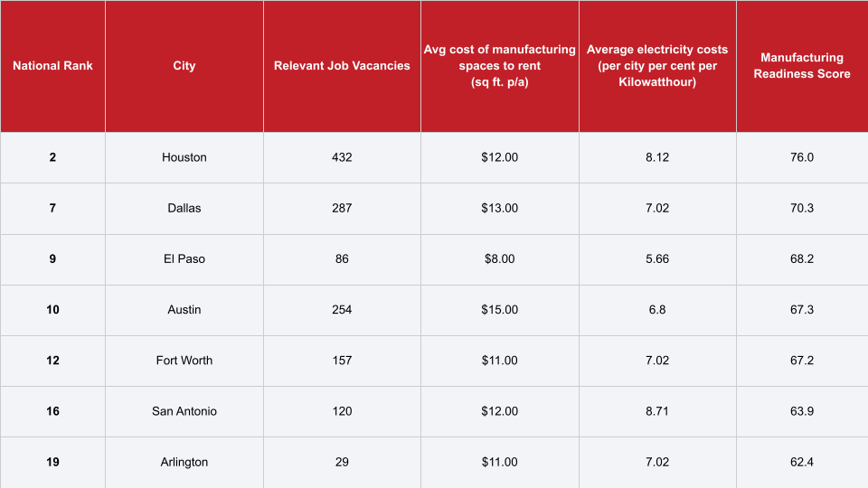Select the City column header

coord(184,66)
